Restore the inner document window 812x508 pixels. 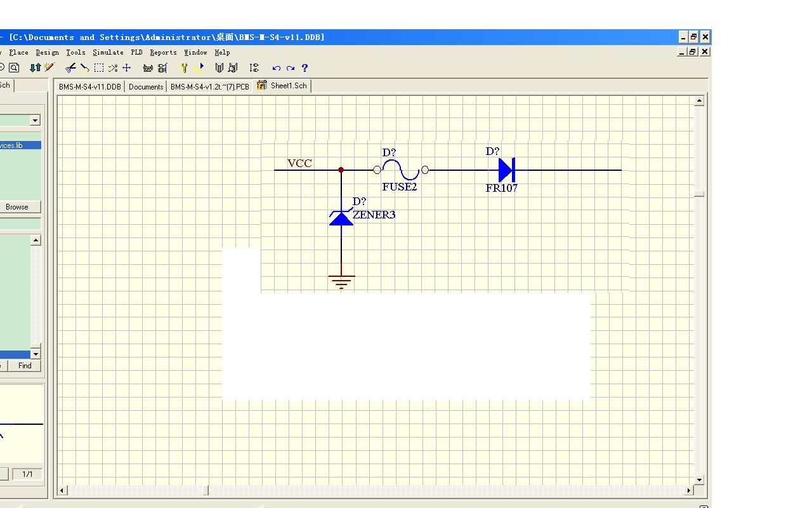[x=693, y=52]
